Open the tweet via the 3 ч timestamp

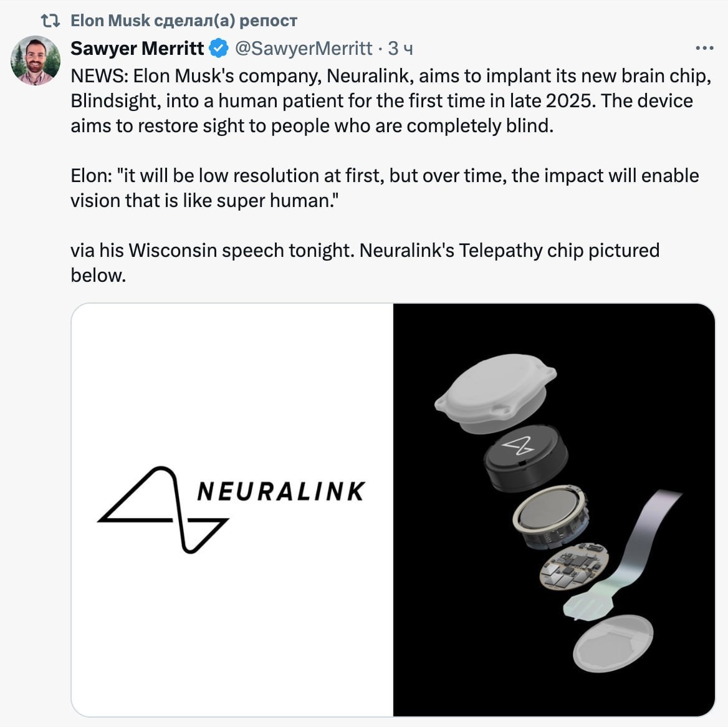pos(400,48)
